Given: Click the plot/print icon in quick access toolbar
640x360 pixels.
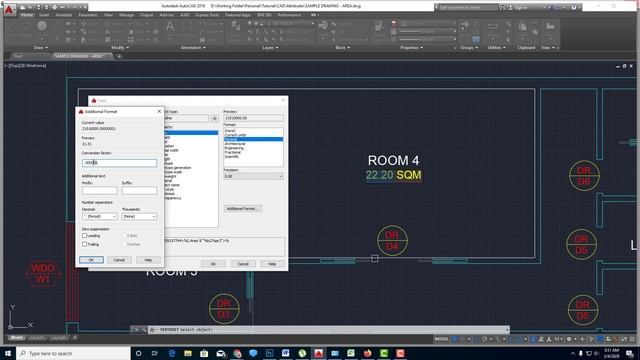Looking at the screenshot, I should tap(54, 7).
